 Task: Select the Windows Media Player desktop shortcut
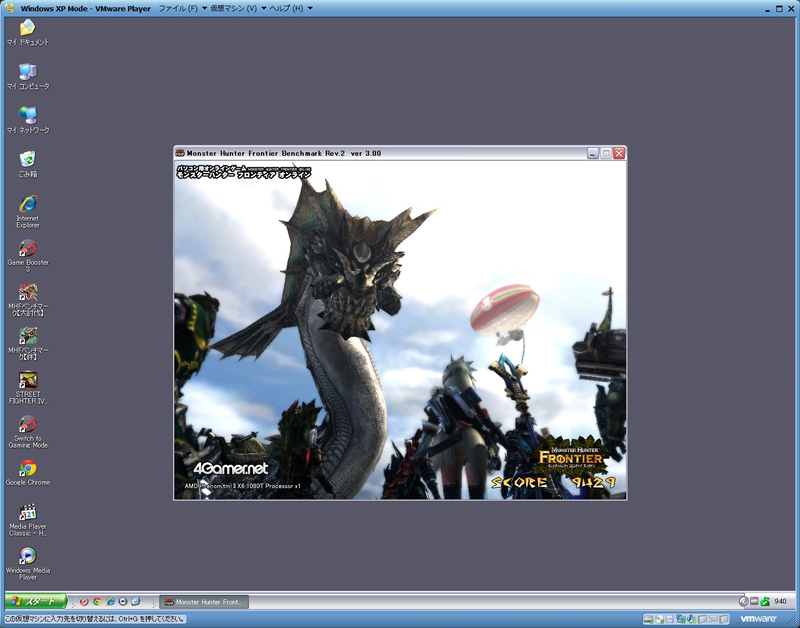(28, 564)
